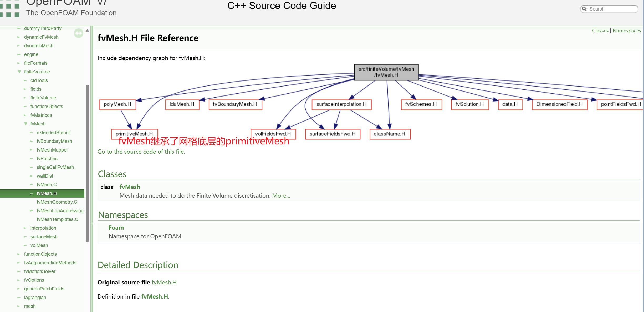The height and width of the screenshot is (312, 644).
Task: Click the More... link
Action: [281, 195]
